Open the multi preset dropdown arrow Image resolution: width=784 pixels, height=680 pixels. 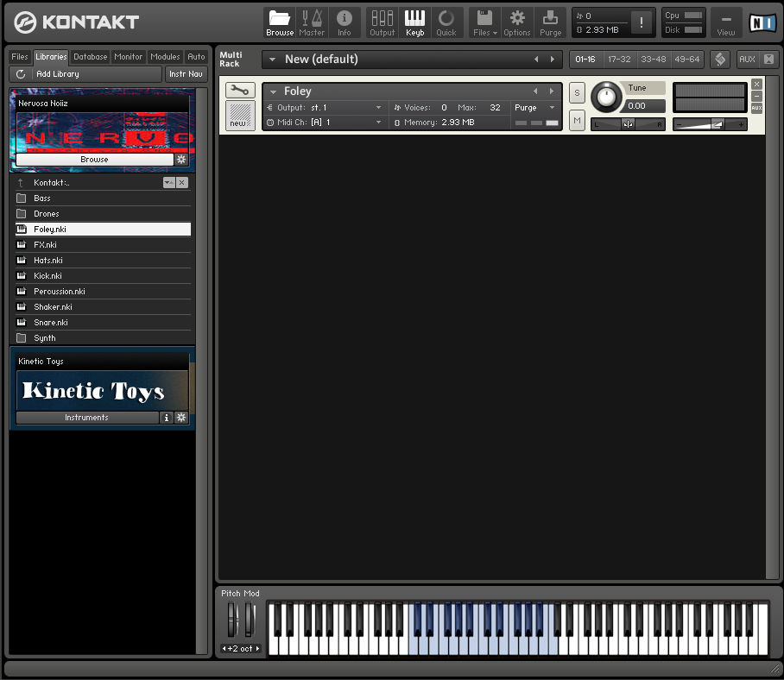[x=273, y=59]
